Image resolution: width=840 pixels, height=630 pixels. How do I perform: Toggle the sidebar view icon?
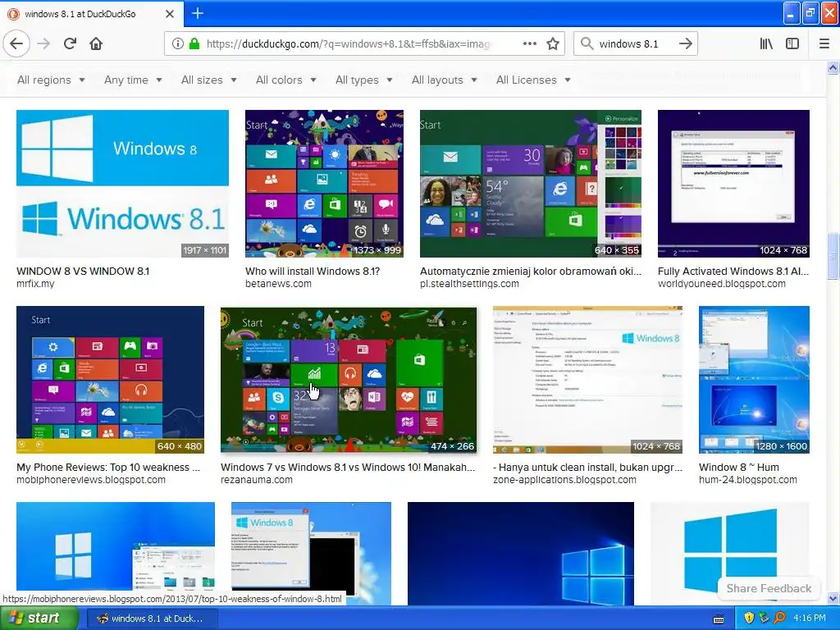(792, 44)
